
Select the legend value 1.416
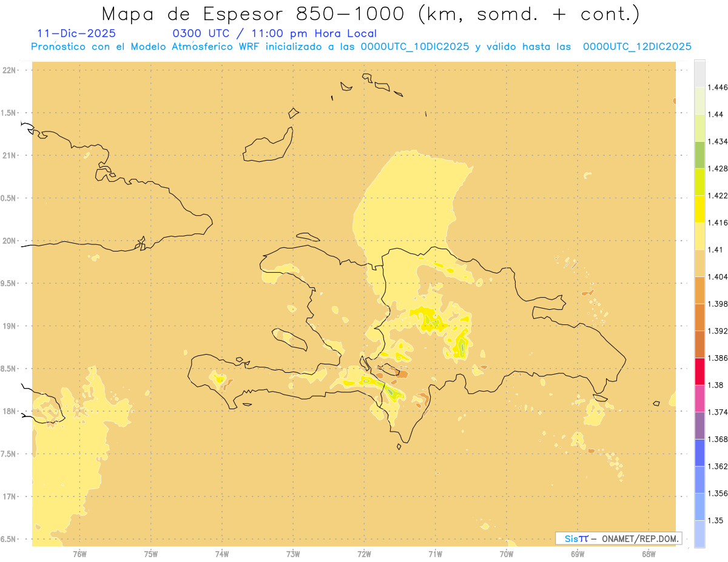point(718,222)
